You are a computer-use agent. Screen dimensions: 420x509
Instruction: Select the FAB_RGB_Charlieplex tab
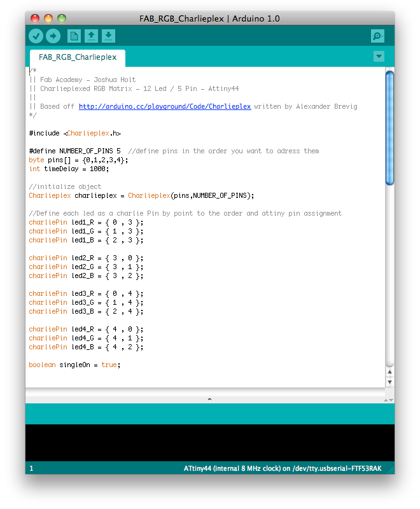(78, 57)
